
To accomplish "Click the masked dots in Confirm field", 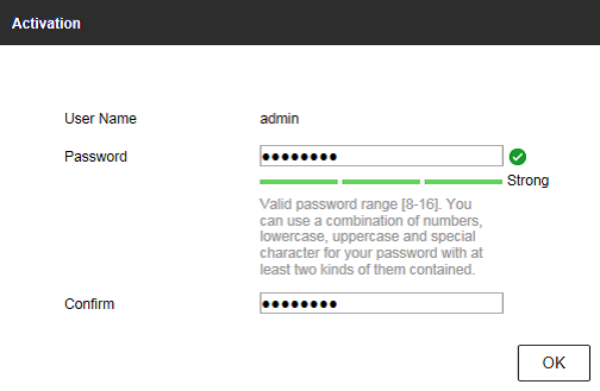I will (299, 304).
